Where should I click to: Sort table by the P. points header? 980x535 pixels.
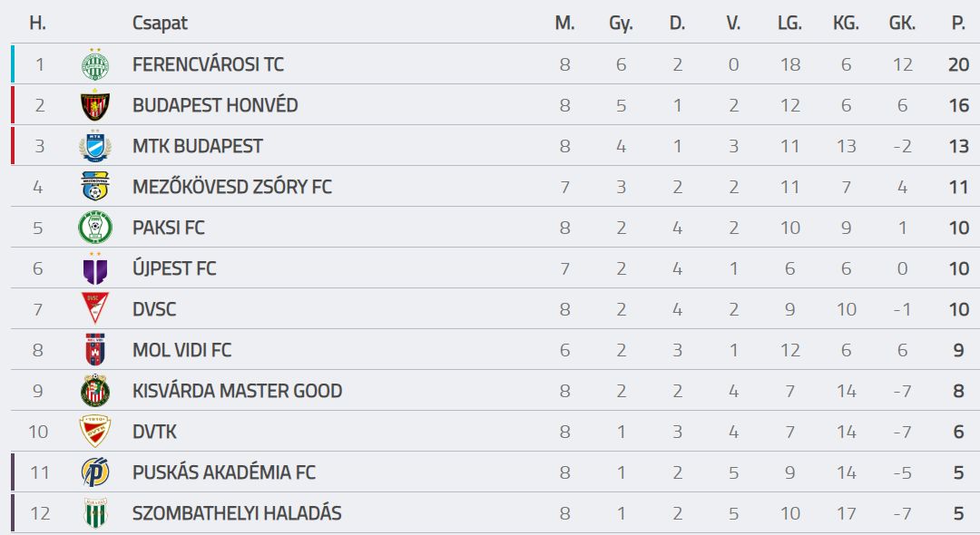click(x=958, y=23)
